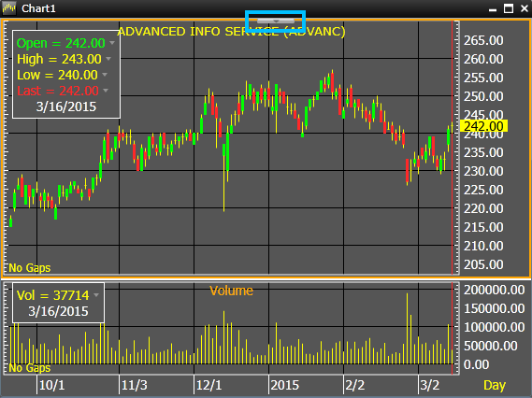Click the 3/2 date axis label
The image size is (532, 398).
[429, 385]
